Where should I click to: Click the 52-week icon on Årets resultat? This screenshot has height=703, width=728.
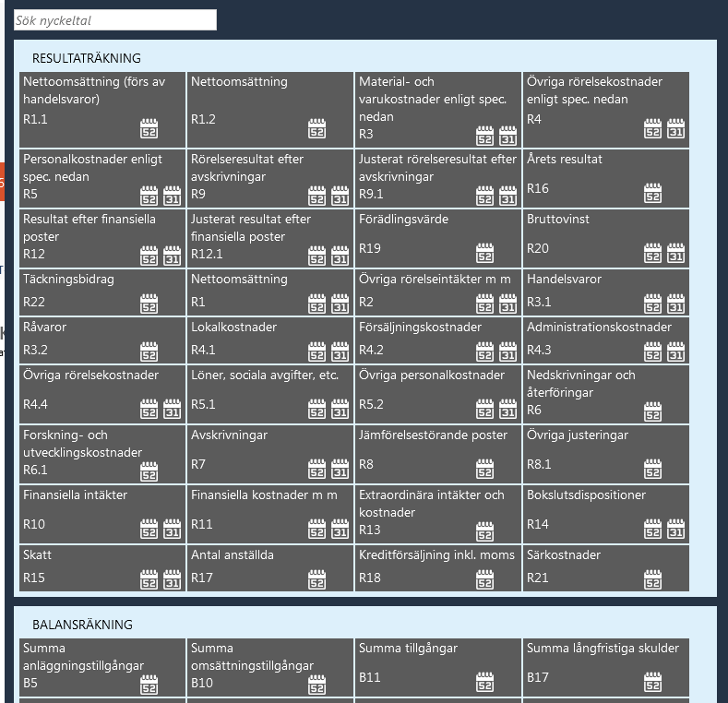tap(652, 193)
